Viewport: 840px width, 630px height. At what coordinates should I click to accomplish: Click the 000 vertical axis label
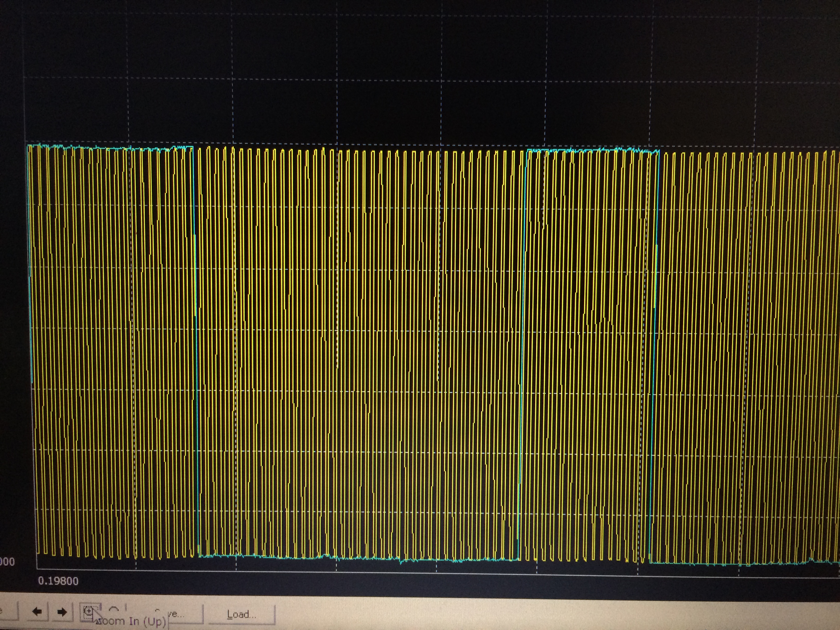point(7,562)
